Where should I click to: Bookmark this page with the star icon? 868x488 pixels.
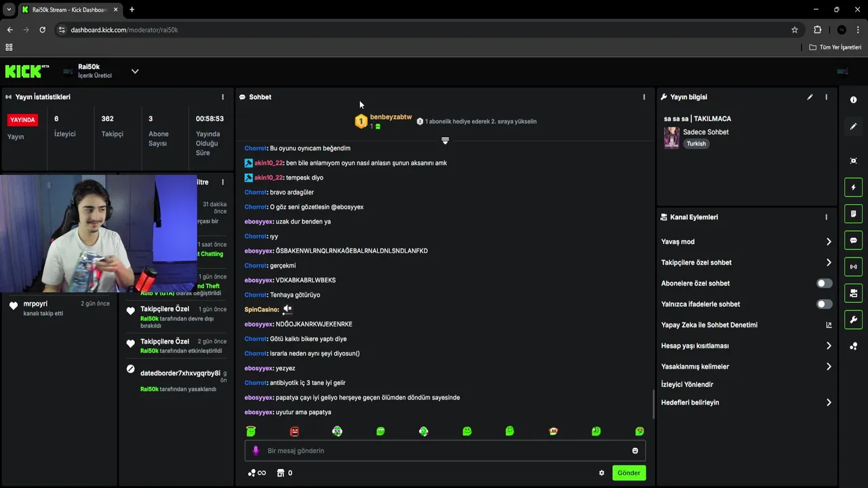pos(795,30)
